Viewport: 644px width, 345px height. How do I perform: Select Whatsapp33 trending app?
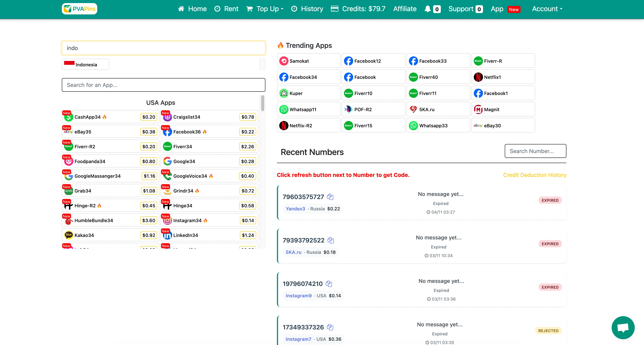pyautogui.click(x=438, y=125)
